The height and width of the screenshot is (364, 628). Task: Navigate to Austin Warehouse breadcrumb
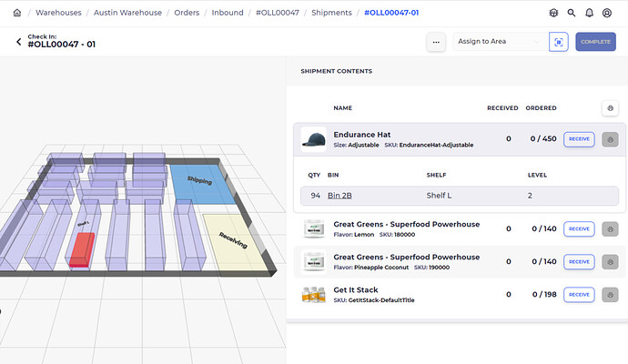point(127,13)
